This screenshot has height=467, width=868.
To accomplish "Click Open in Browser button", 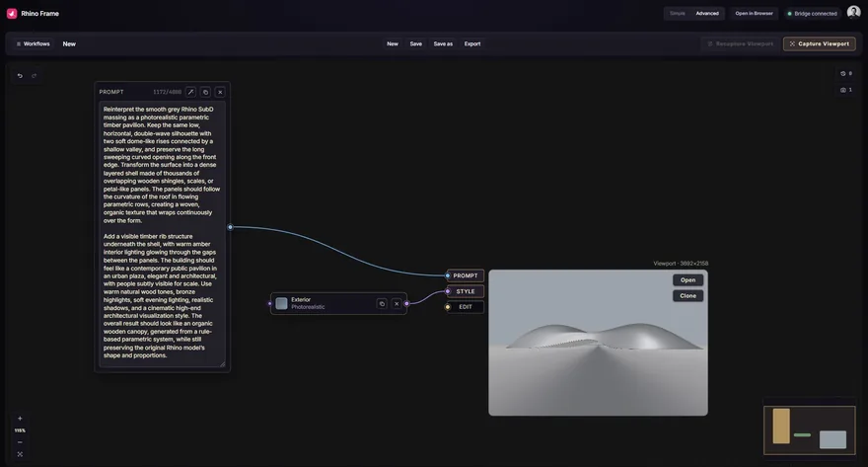I will coord(754,13).
